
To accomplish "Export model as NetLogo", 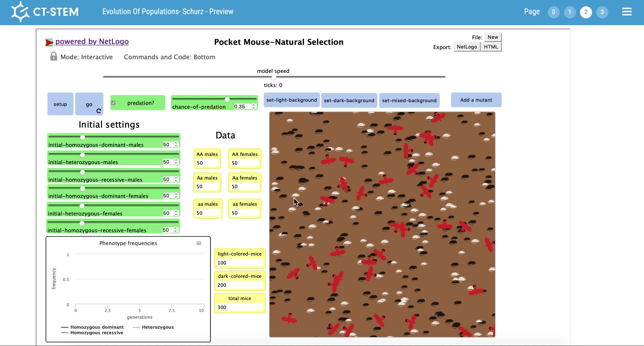I will point(467,47).
